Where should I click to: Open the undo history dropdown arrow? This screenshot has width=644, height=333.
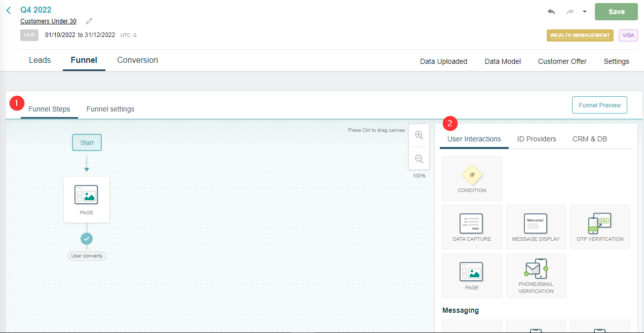pyautogui.click(x=584, y=12)
